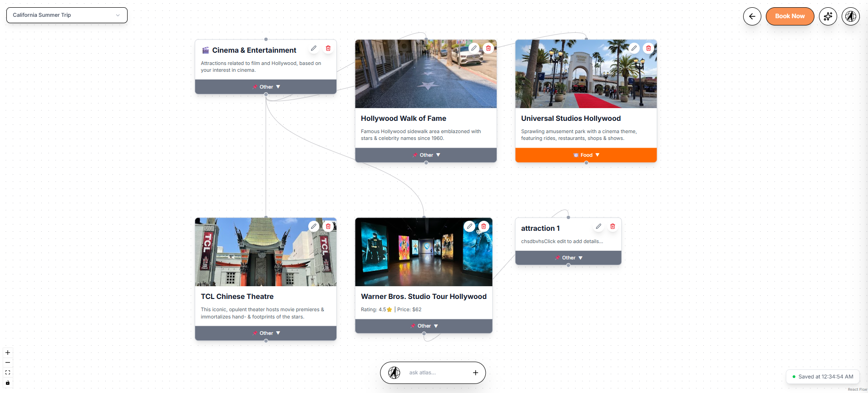Click the Universal Studios description text
The height and width of the screenshot is (393, 868).
click(x=579, y=135)
